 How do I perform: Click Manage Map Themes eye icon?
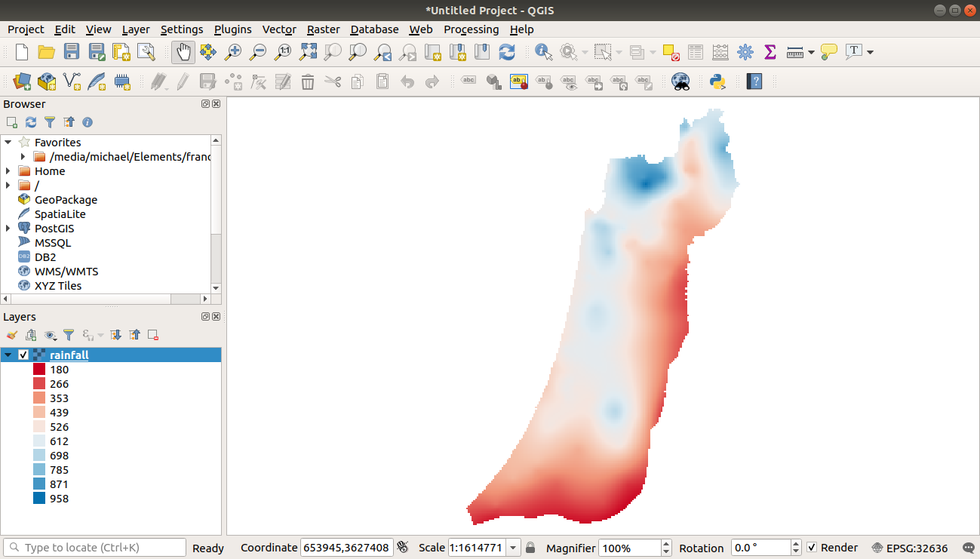click(x=51, y=335)
